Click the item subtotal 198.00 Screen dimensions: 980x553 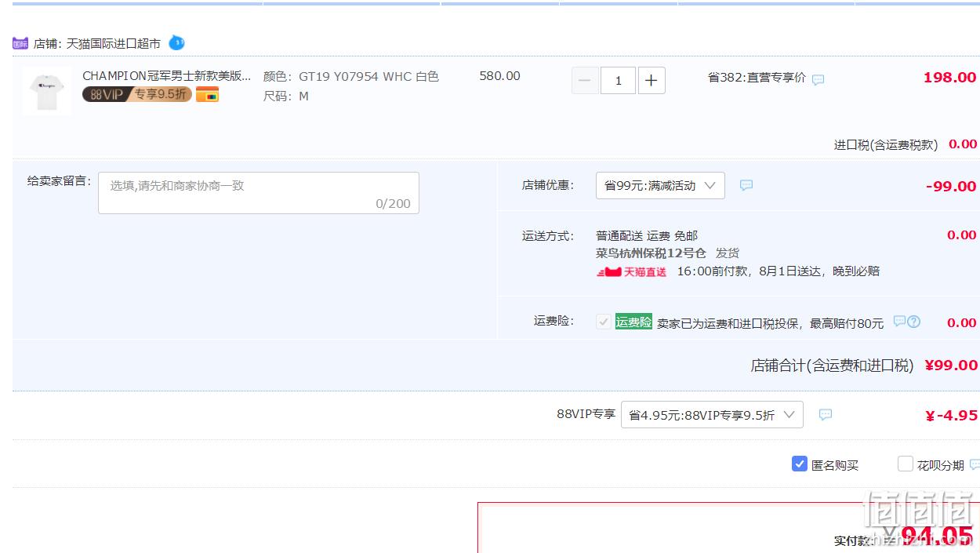coord(950,77)
